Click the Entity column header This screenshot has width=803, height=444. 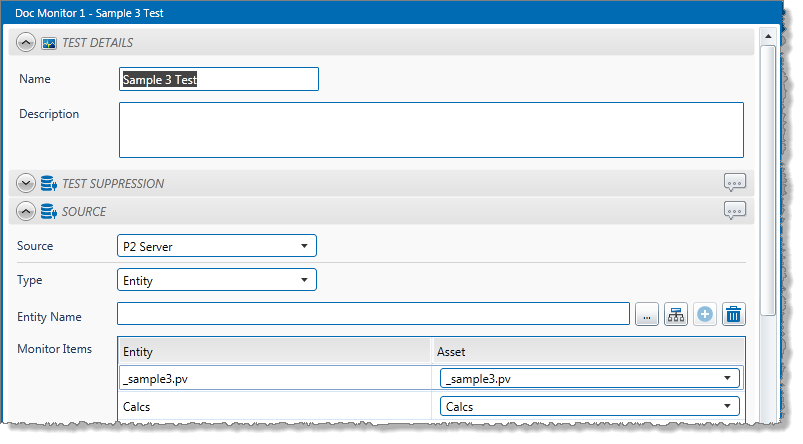pyautogui.click(x=276, y=352)
